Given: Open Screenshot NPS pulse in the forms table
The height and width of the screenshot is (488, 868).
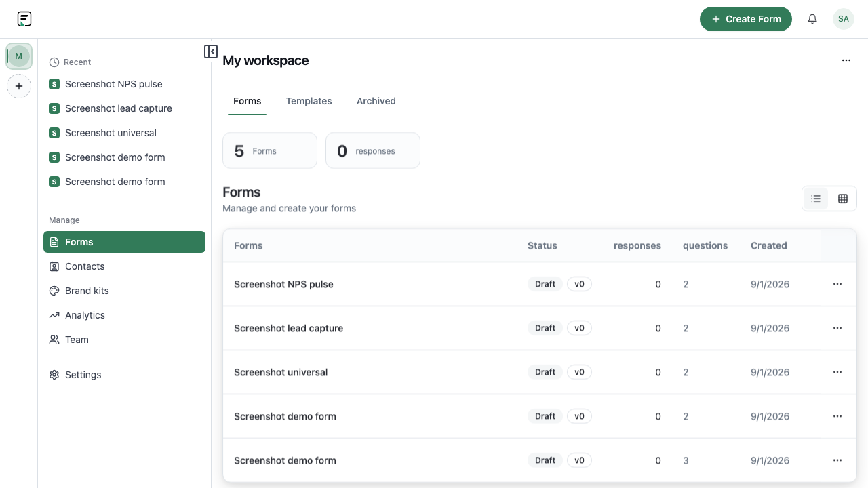Looking at the screenshot, I should tap(283, 284).
